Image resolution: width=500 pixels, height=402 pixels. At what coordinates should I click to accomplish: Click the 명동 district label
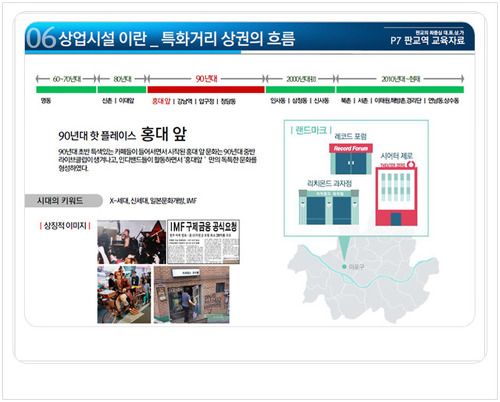[46, 100]
